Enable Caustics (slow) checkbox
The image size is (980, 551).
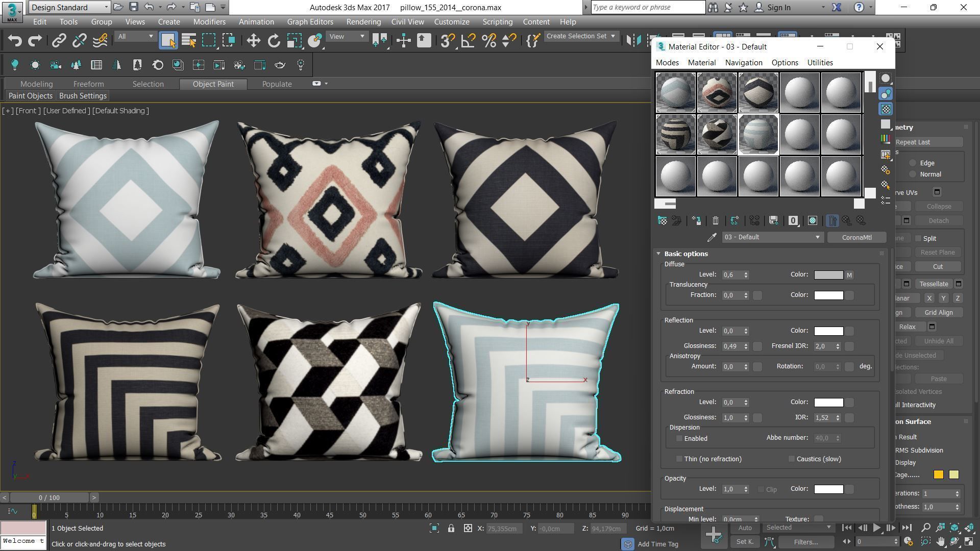pyautogui.click(x=791, y=459)
